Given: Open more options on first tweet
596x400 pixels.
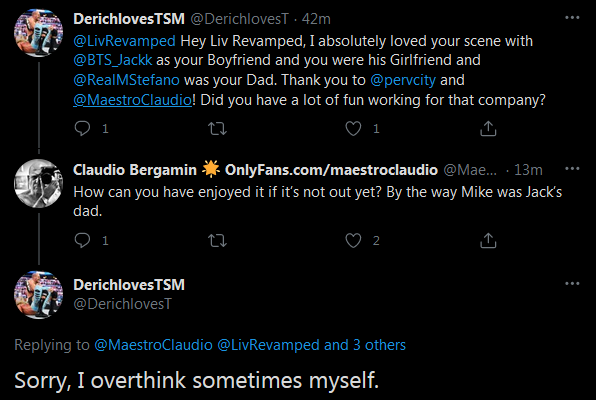Looking at the screenshot, I should tap(572, 17).
